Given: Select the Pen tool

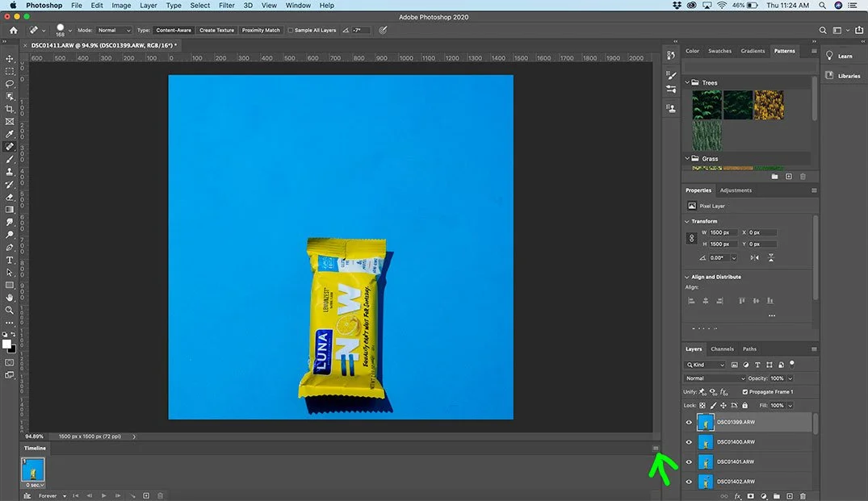Looking at the screenshot, I should [10, 247].
